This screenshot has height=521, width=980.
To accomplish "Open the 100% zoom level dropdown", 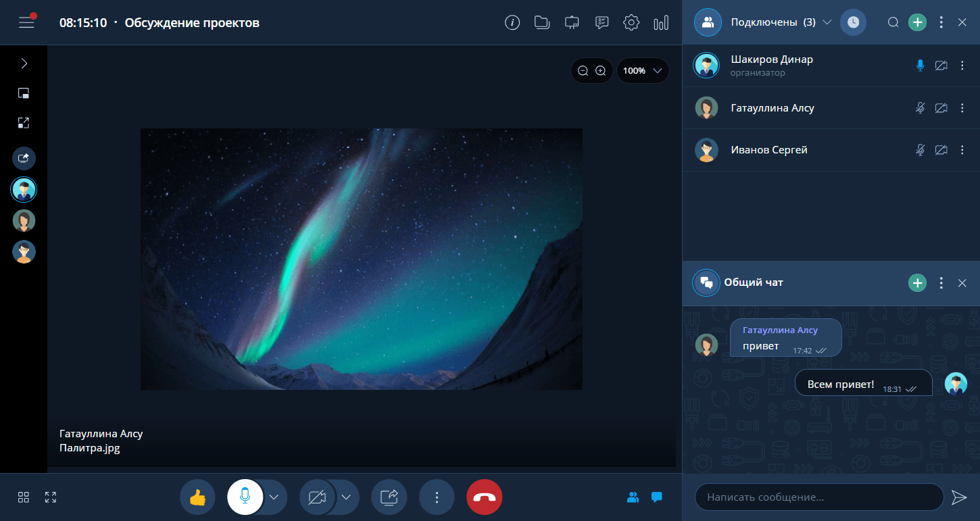I will [x=643, y=70].
